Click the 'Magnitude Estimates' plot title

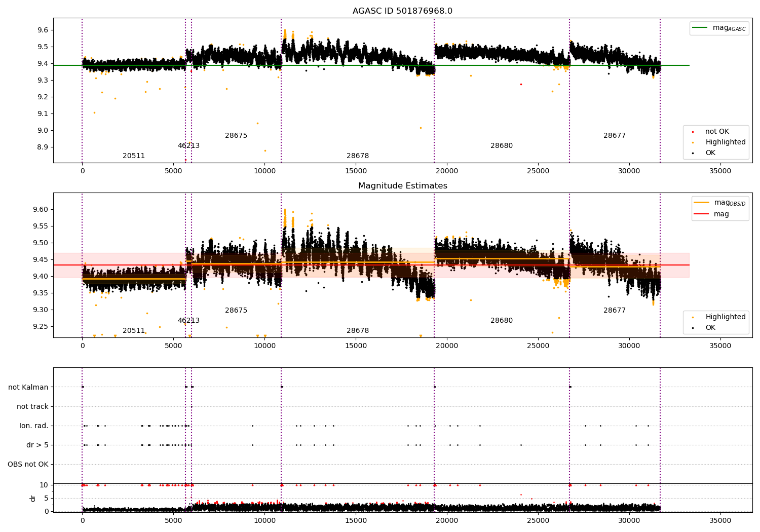click(402, 186)
